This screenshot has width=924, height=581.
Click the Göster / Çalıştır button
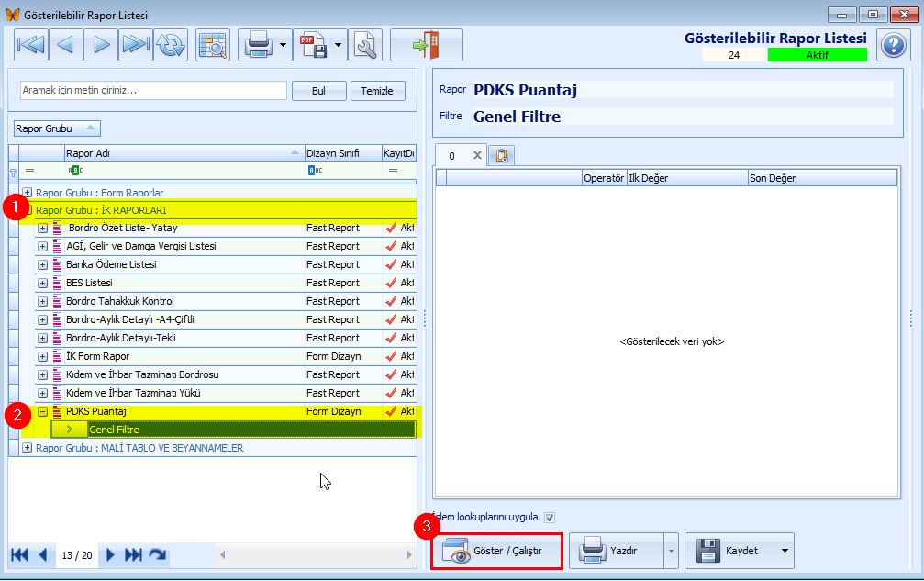496,551
